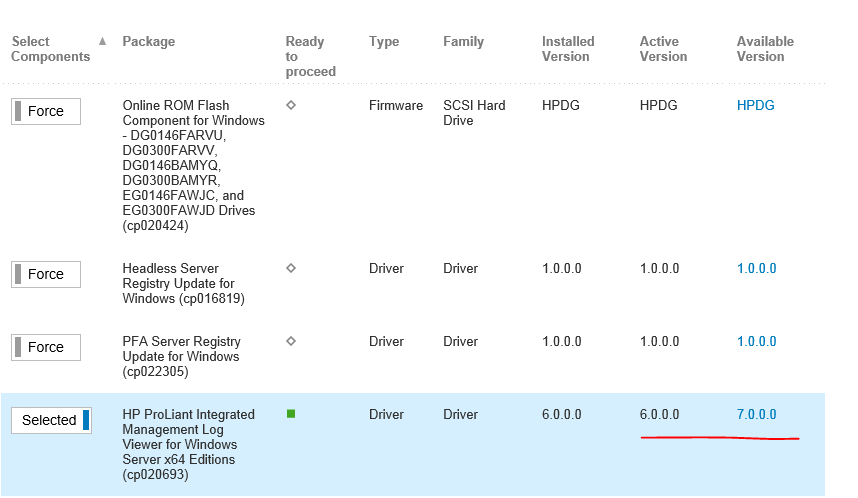Open 1.0.0.0 available version for Headless Server
The height and width of the screenshot is (498, 858).
[x=757, y=269]
